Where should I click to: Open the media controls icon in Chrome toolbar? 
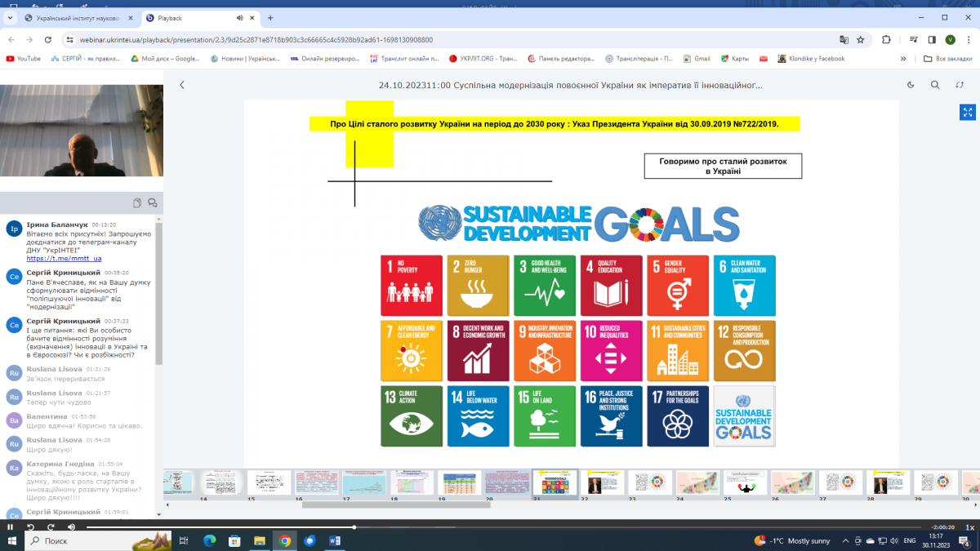coord(912,39)
